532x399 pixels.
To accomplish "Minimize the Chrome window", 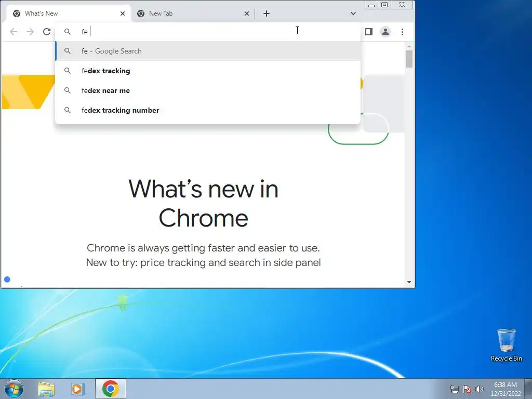I will (371, 5).
